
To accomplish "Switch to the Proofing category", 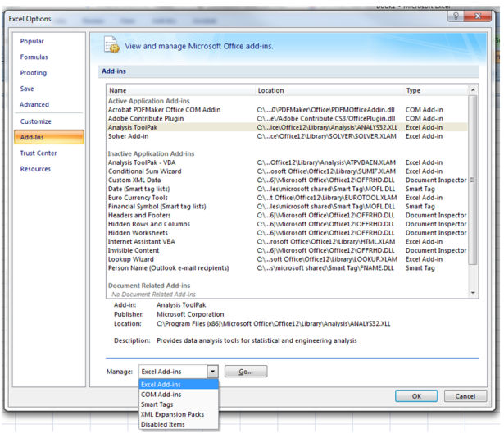I will (34, 73).
